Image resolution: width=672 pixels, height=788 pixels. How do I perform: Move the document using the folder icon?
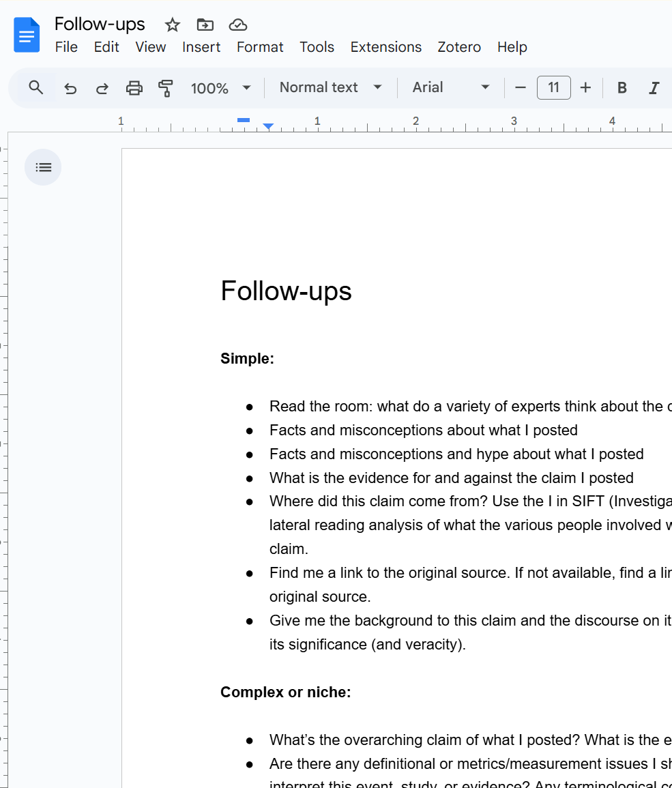tap(204, 25)
